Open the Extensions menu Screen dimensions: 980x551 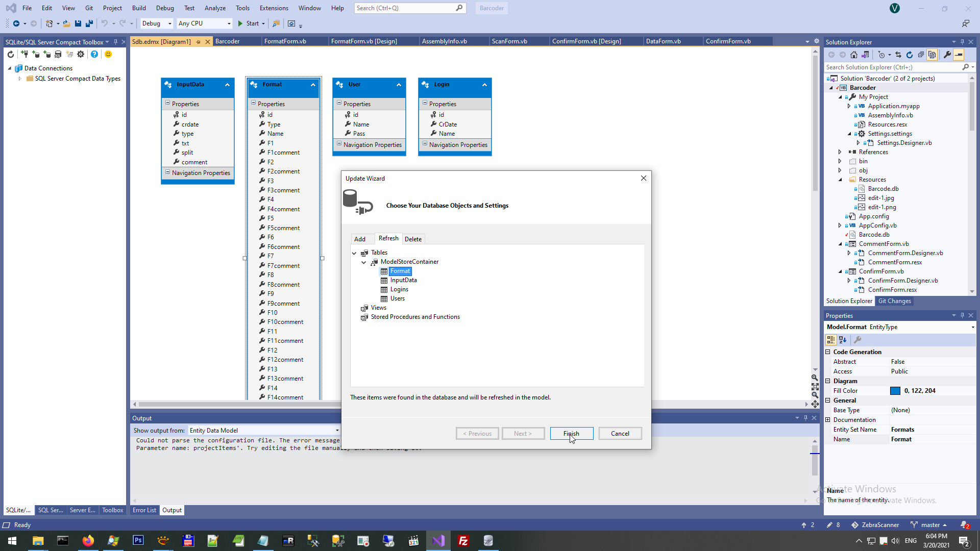point(274,8)
